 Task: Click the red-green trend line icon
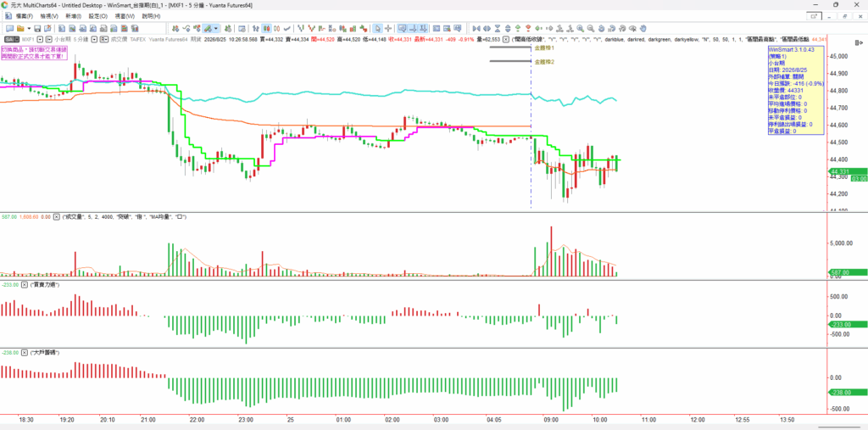[312, 28]
